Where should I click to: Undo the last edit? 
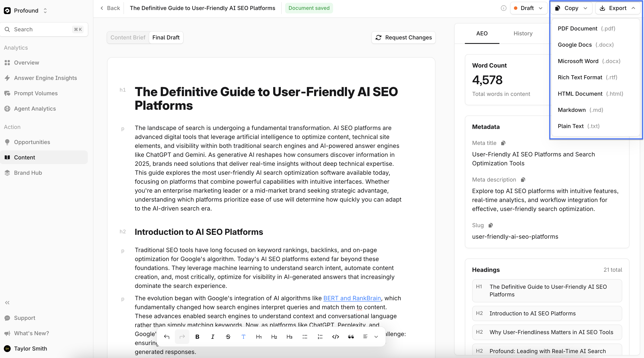pyautogui.click(x=167, y=337)
